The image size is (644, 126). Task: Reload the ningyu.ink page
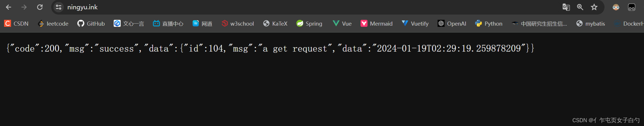tap(40, 7)
